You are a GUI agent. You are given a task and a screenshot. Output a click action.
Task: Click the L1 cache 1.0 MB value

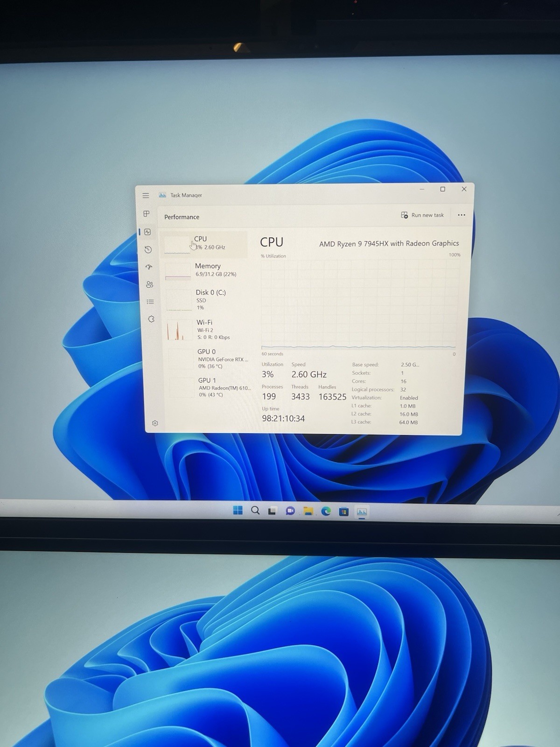(x=407, y=406)
